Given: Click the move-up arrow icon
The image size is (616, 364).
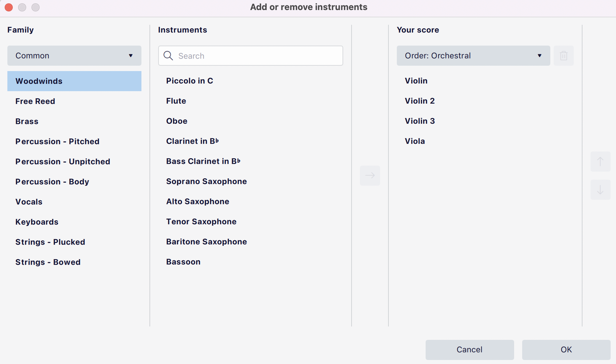Looking at the screenshot, I should 601,162.
